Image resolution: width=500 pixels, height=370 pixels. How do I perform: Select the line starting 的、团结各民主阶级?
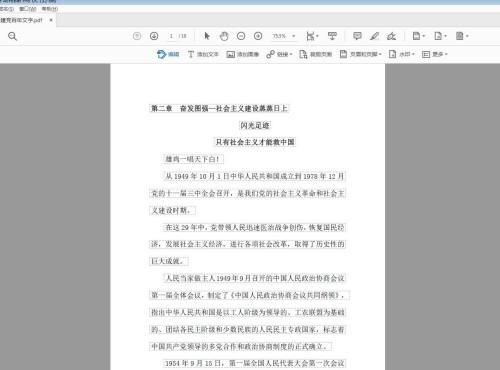coord(248,330)
